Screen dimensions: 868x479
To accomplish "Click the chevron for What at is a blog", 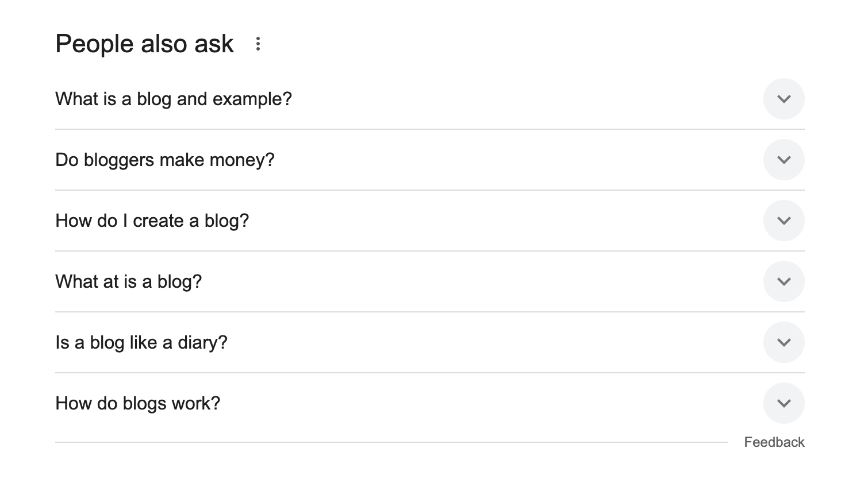I will point(783,281).
